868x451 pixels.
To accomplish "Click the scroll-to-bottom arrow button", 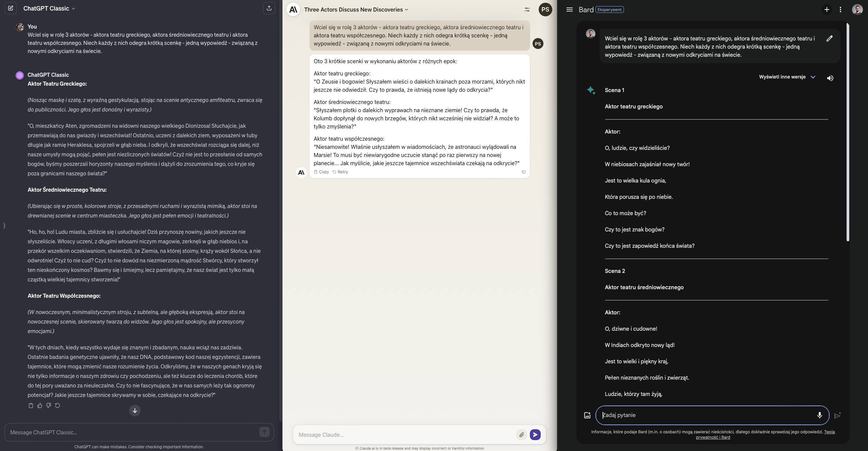I will (135, 411).
